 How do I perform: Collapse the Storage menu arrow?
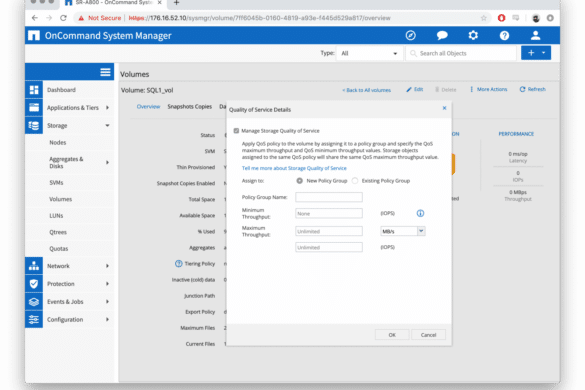pos(107,125)
